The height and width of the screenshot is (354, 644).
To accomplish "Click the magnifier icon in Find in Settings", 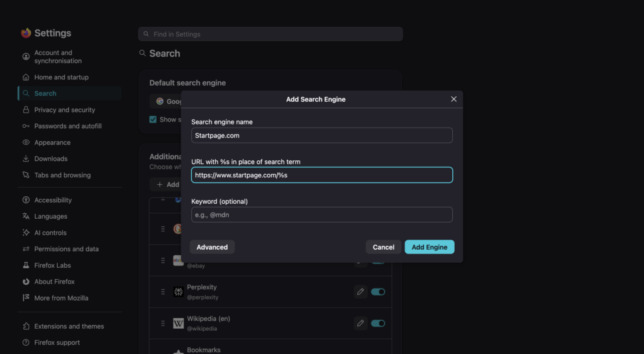I will click(146, 34).
